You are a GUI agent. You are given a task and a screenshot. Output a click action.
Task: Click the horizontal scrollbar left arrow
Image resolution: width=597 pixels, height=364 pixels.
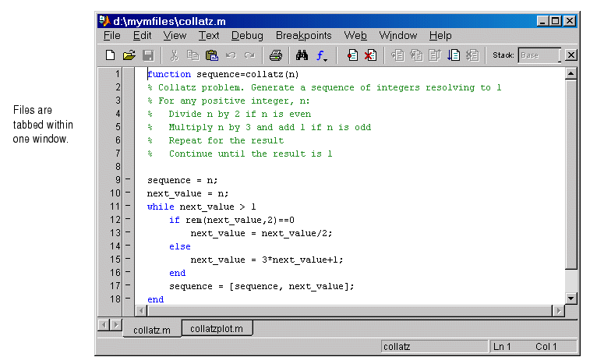click(x=141, y=311)
